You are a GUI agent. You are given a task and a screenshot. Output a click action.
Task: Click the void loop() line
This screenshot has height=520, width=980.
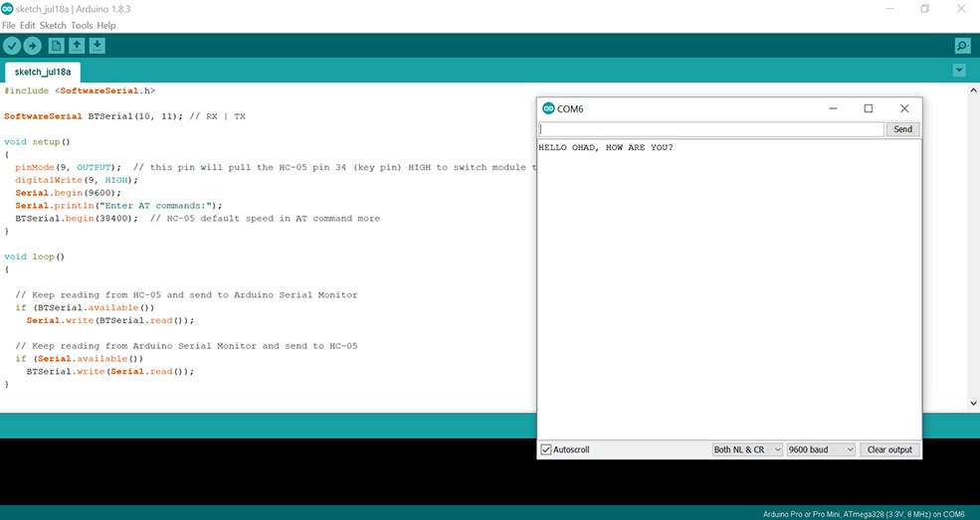pyautogui.click(x=35, y=257)
